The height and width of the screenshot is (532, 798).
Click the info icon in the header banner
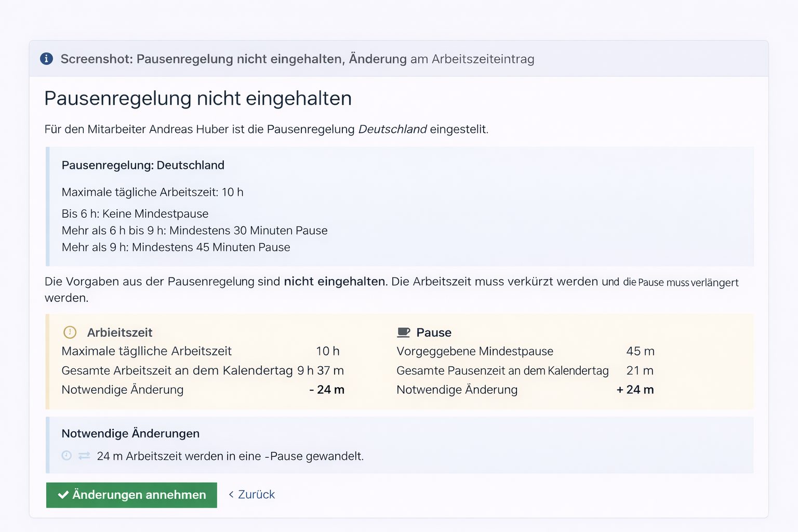tap(46, 59)
